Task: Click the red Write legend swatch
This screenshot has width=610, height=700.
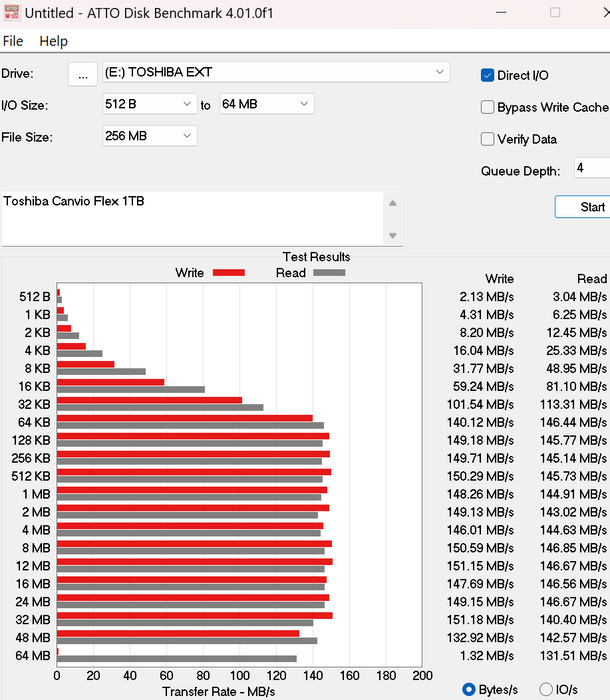Action: coord(228,273)
